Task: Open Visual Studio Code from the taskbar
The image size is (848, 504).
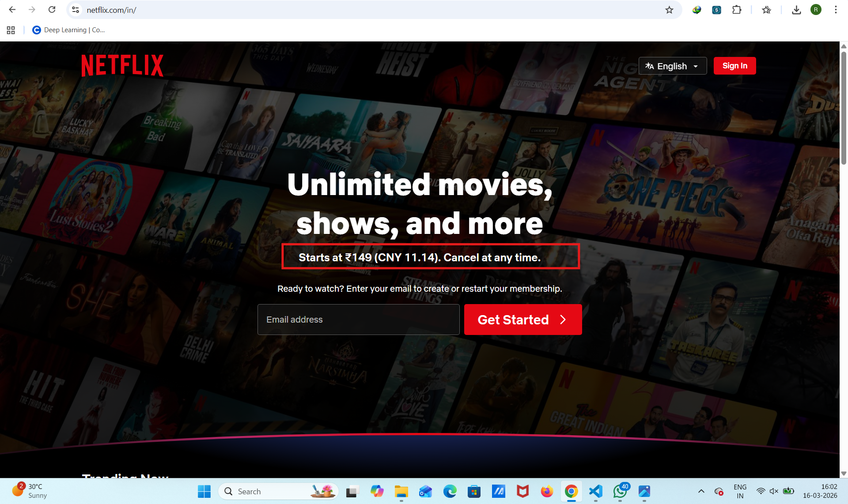Action: [x=595, y=491]
